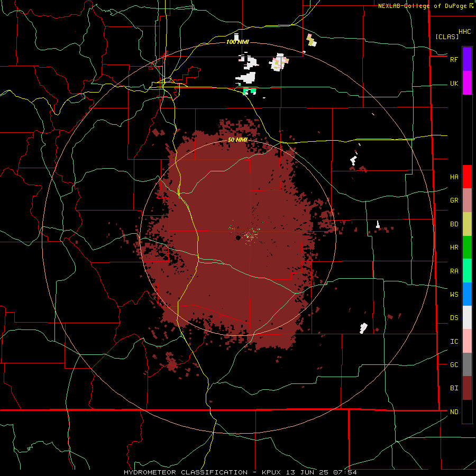Click the DS legend label
This screenshot has height=476, width=476.
click(454, 318)
